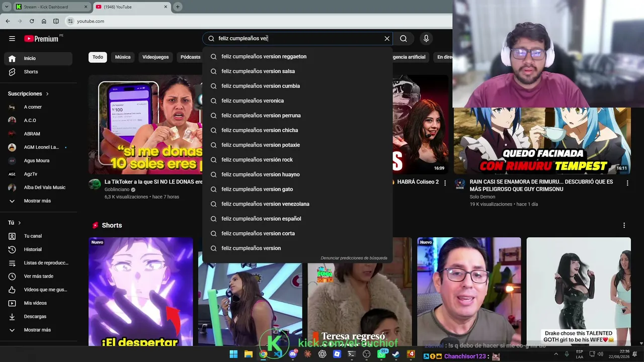Expand subscriptions with Mostrar más
This screenshot has width=644, height=362.
38,201
